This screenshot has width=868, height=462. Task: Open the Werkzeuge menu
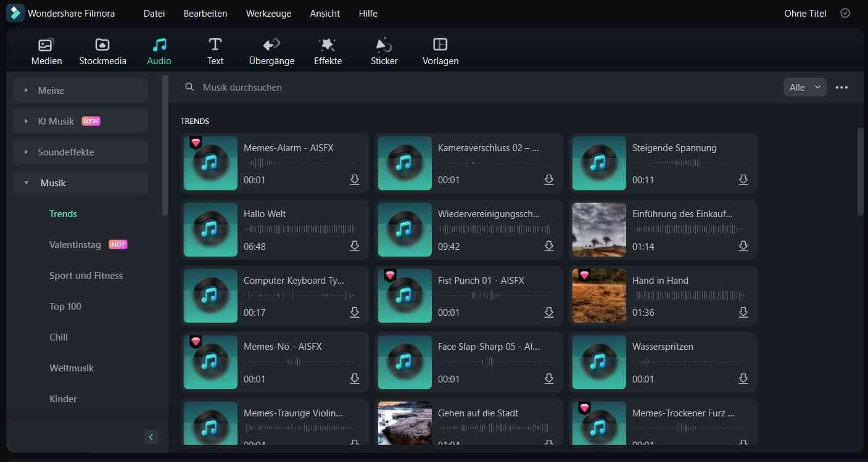268,13
